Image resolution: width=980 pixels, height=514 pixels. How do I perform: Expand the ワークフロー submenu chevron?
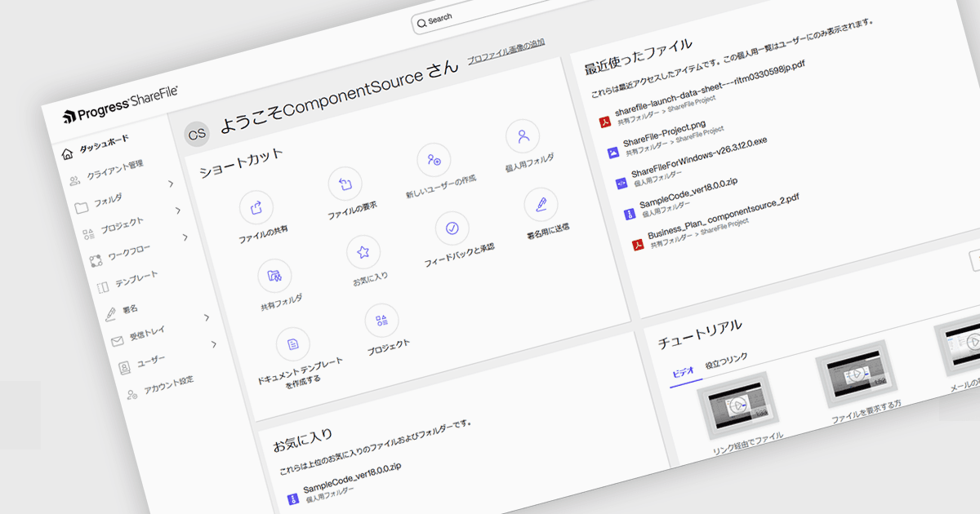pyautogui.click(x=185, y=237)
